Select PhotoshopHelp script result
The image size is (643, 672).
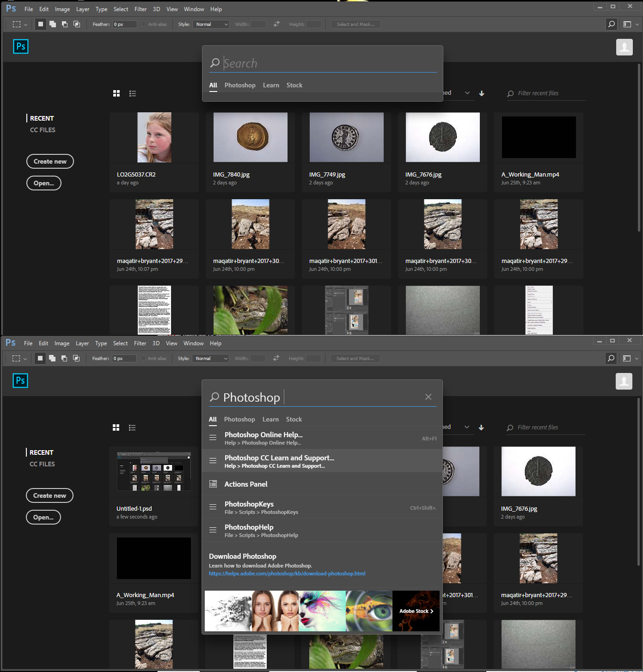point(323,531)
